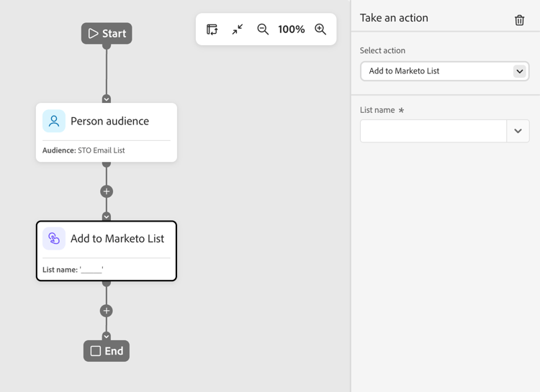This screenshot has width=540, height=392.
Task: Click the chevron connector above Person audience
Action: pyautogui.click(x=107, y=99)
